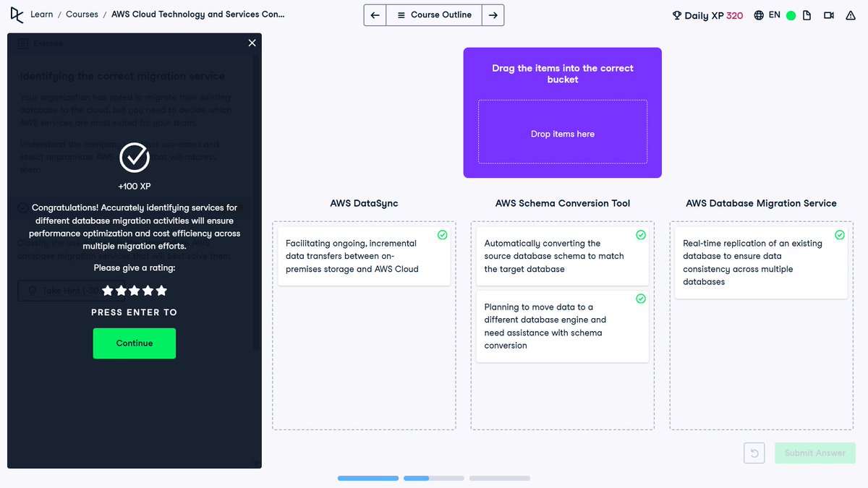Click the first progress bar segment
The width and height of the screenshot is (868, 488).
tap(368, 478)
